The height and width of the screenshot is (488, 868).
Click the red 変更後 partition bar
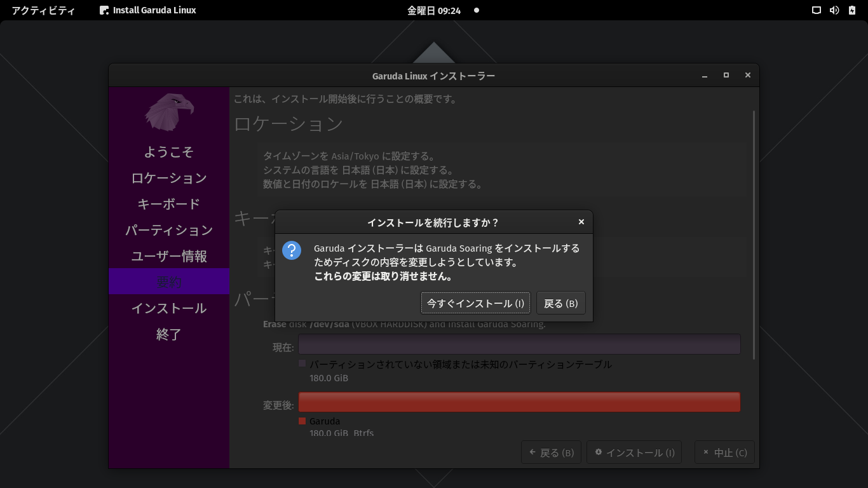point(519,402)
